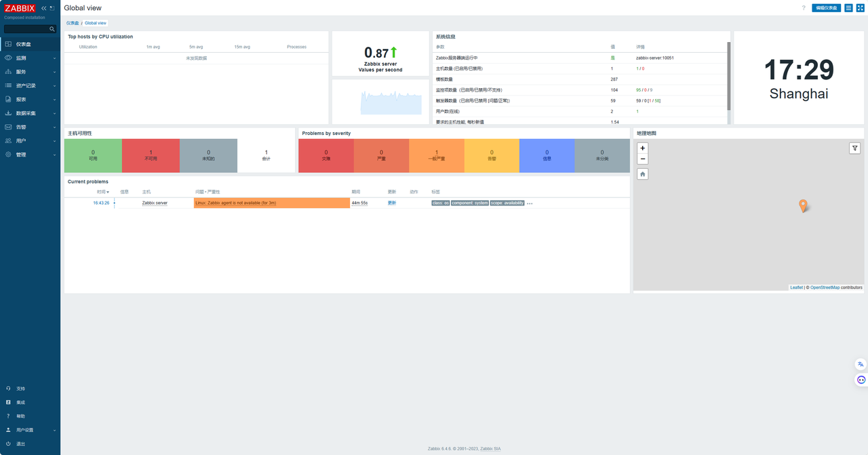The height and width of the screenshot is (455, 868).
Task: Click the enabled hosts count 1 link
Action: (637, 68)
